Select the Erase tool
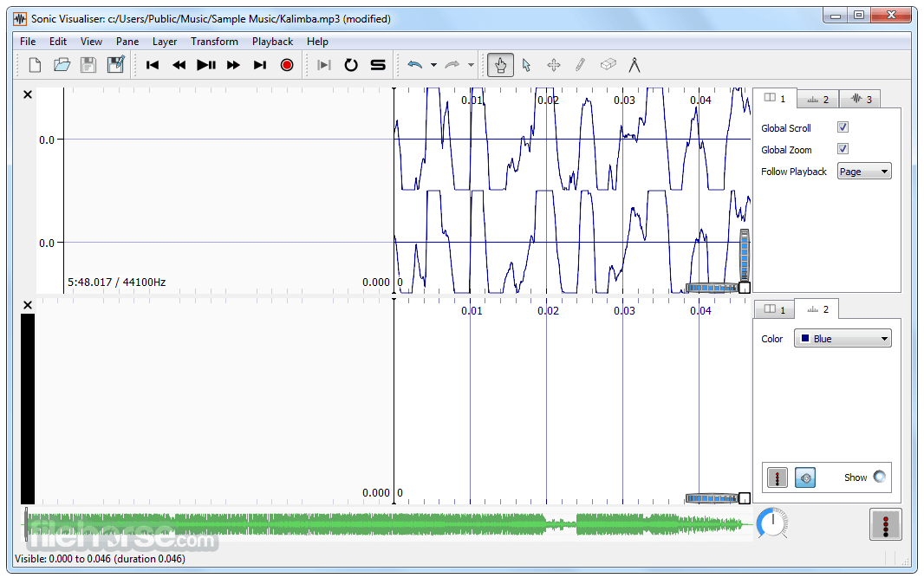The width and height of the screenshot is (924, 578). pos(608,65)
